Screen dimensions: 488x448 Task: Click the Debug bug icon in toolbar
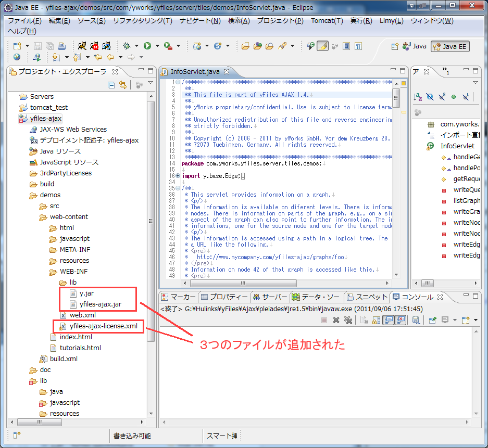click(x=127, y=46)
